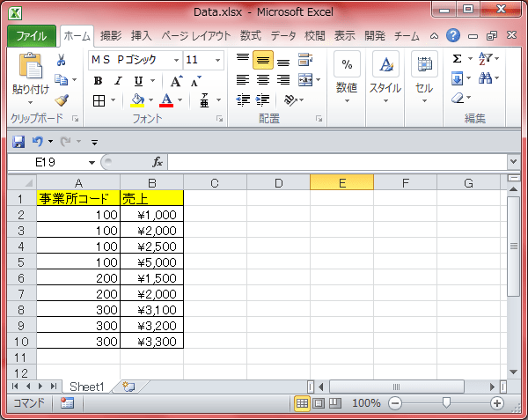Toggle italic formatting
The width and height of the screenshot is (528, 420).
118,80
